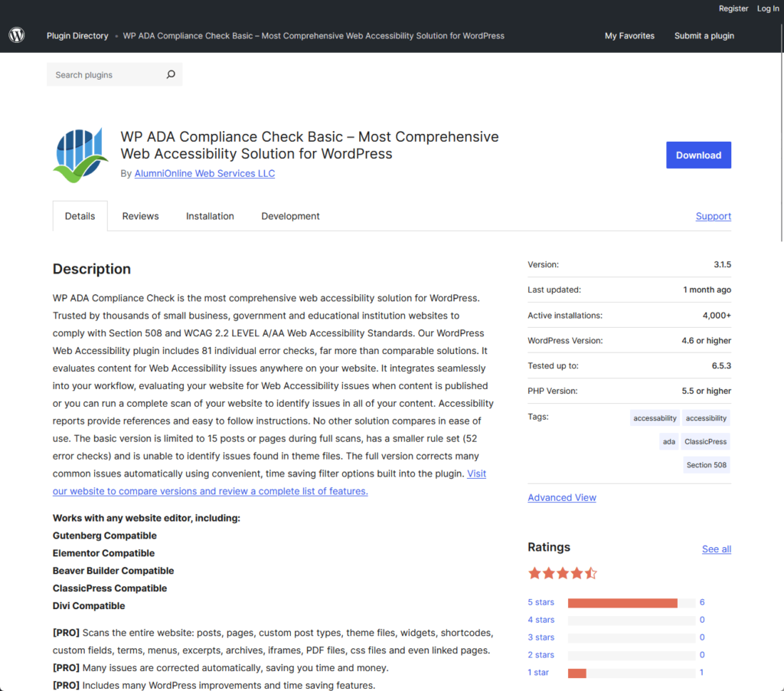
Task: Focus the Search plugins field
Action: tap(115, 74)
